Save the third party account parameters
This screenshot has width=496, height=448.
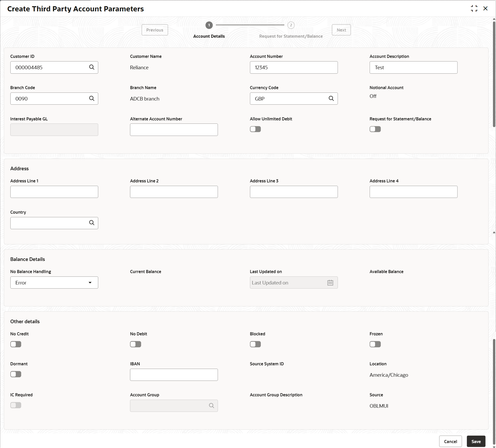point(476,442)
